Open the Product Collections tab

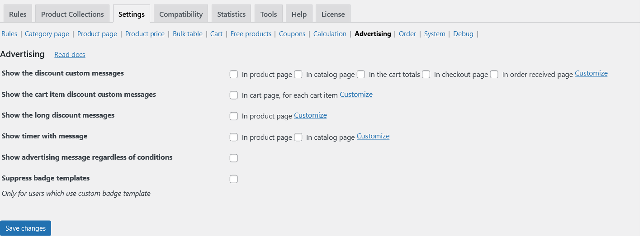72,14
